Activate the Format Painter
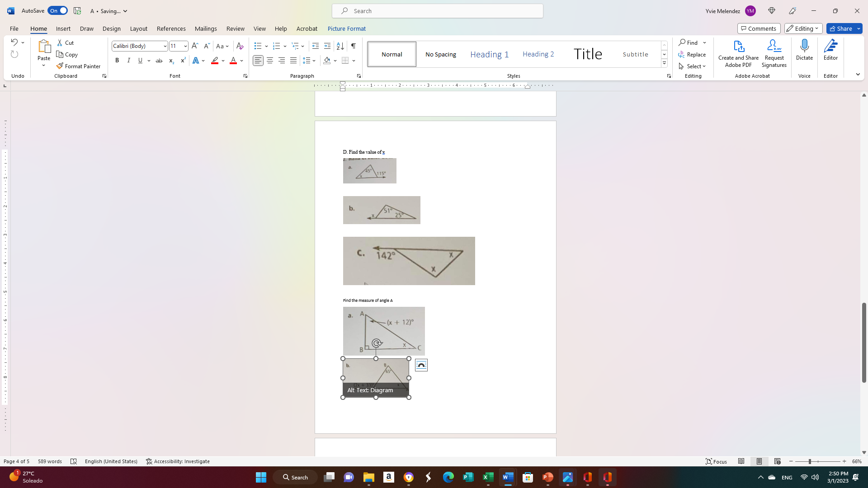868x488 pixels. tap(79, 66)
